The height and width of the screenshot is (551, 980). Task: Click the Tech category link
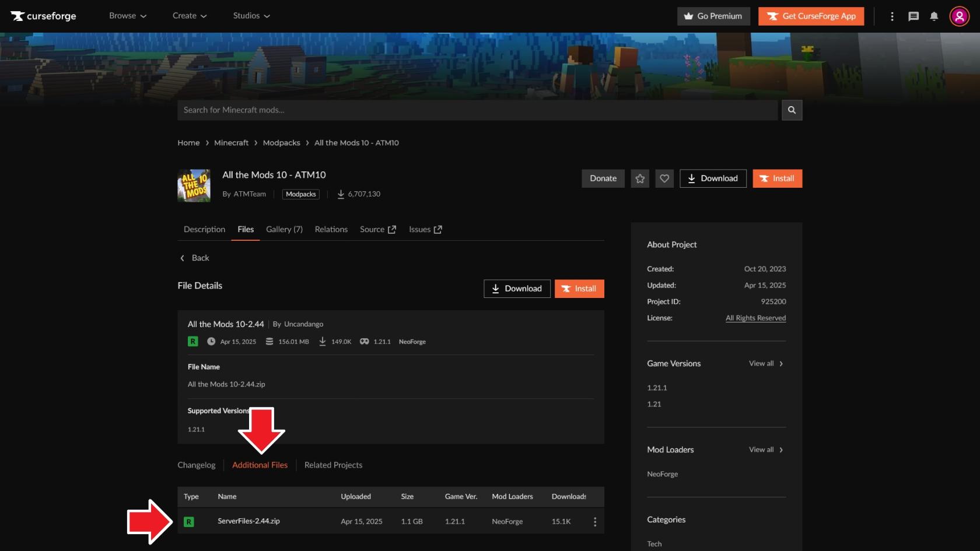click(x=654, y=544)
